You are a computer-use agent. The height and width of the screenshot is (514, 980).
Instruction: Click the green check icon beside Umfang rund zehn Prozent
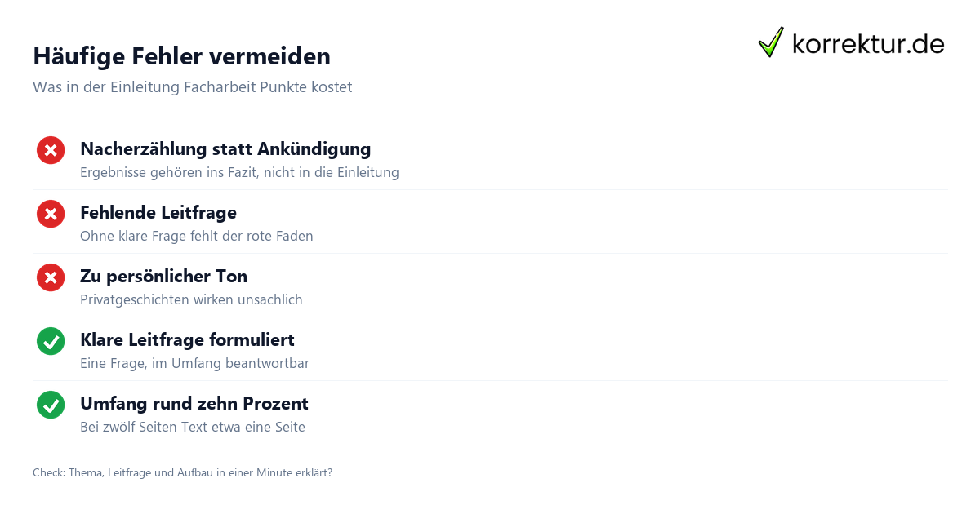pyautogui.click(x=51, y=405)
